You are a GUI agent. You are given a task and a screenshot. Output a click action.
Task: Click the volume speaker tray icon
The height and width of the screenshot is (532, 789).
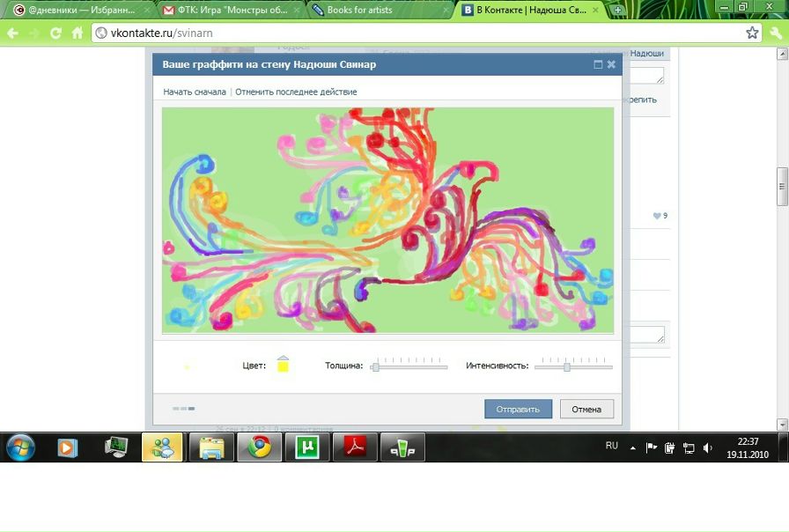708,447
